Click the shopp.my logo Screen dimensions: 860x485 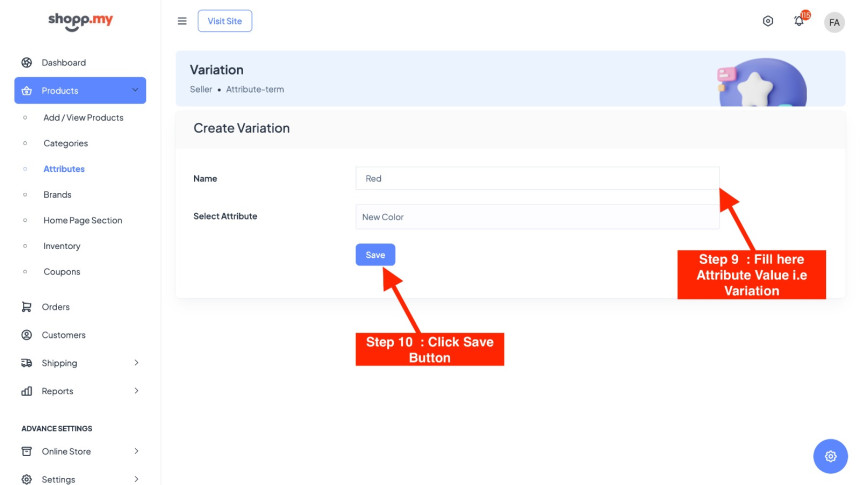[x=79, y=20]
